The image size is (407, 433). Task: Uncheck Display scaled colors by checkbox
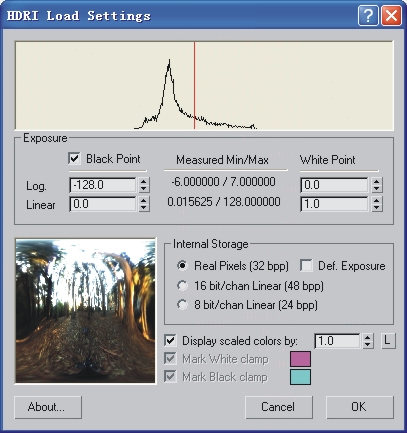170,341
